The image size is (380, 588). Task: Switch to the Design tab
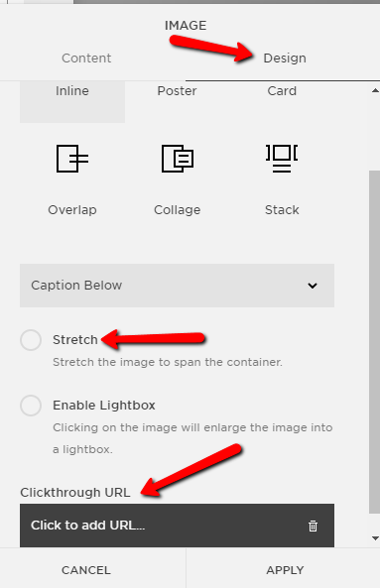285,59
